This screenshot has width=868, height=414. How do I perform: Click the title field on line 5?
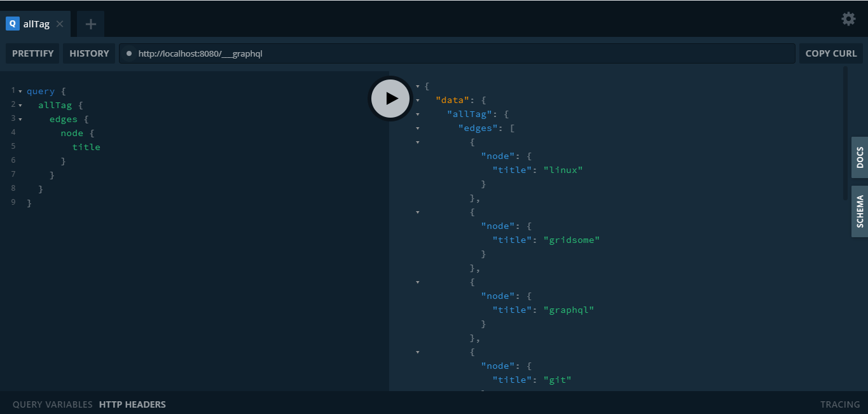tap(86, 147)
